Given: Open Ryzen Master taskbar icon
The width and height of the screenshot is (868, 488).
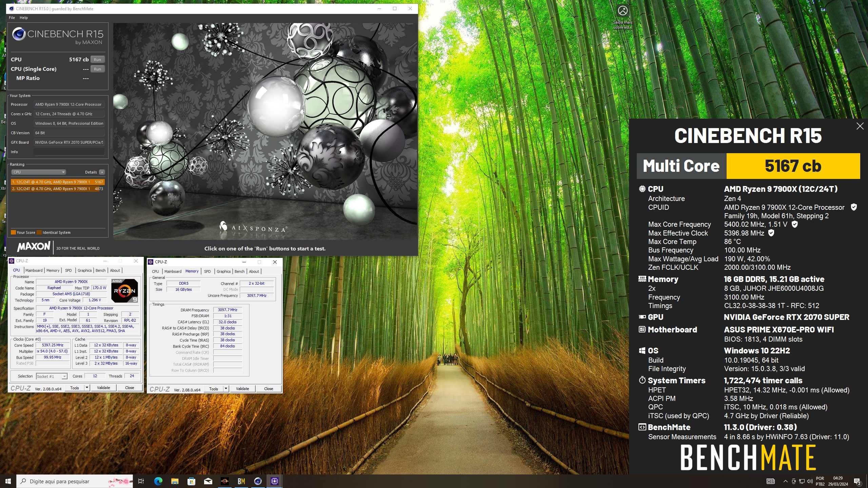Looking at the screenshot, I should coord(224,481).
